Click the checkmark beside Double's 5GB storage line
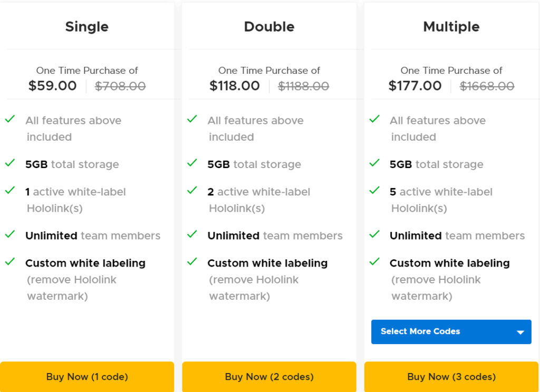This screenshot has height=392, width=540. click(x=192, y=164)
